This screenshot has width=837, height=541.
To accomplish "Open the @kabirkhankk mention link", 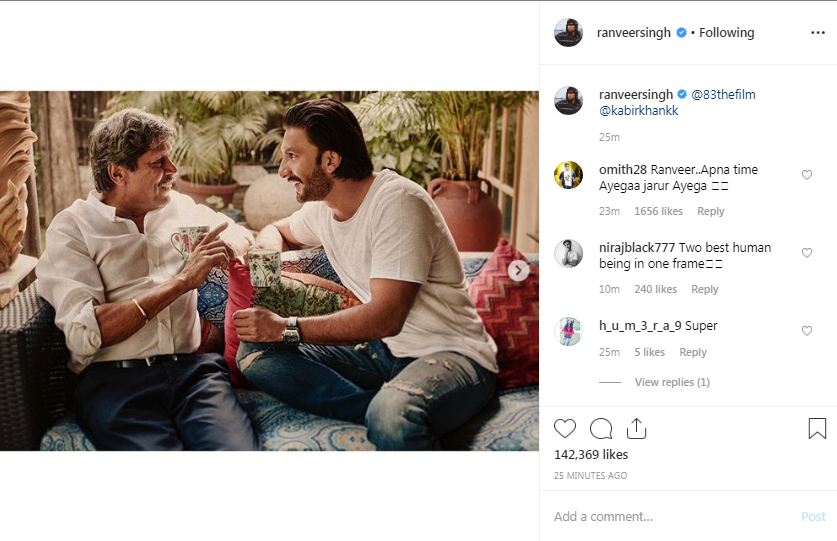I will point(638,111).
